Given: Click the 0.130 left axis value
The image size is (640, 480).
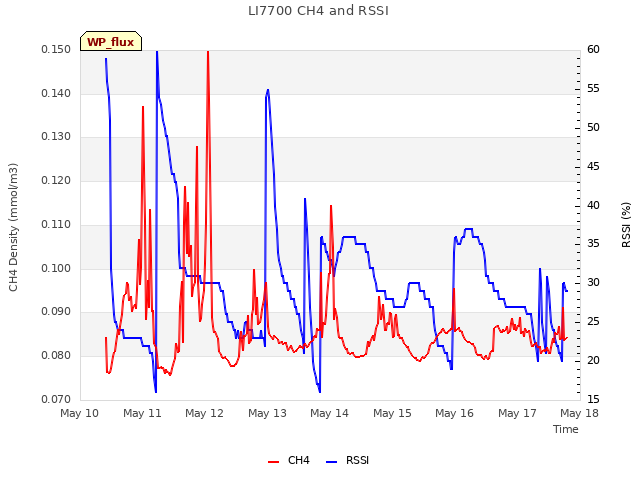Looking at the screenshot, I should point(56,136).
